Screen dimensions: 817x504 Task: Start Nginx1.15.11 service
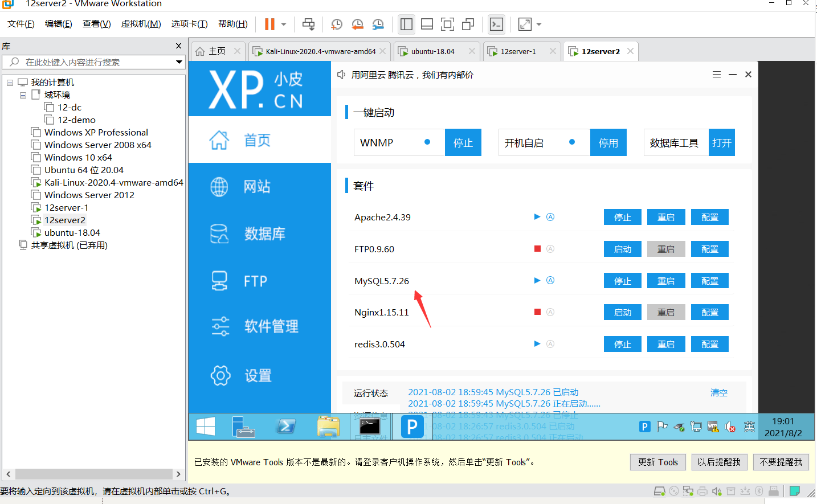pyautogui.click(x=622, y=312)
